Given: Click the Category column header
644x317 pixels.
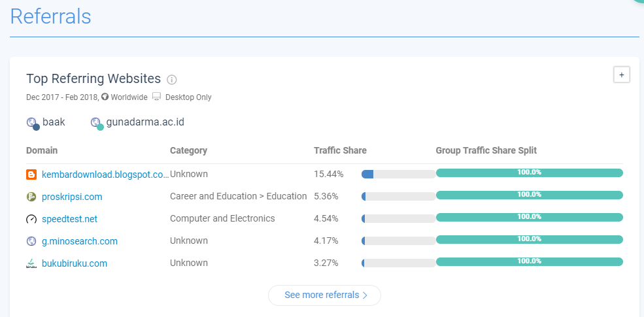Looking at the screenshot, I should click(188, 150).
